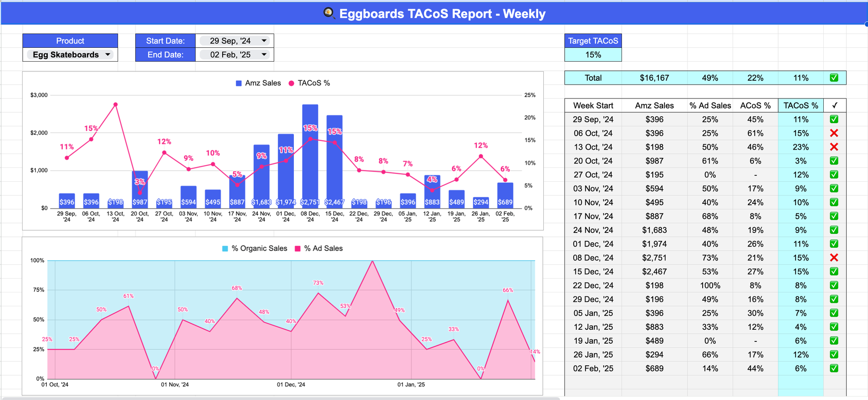Image resolution: width=868 pixels, height=400 pixels.
Task: Select the Total row 49% cell
Action: [710, 78]
